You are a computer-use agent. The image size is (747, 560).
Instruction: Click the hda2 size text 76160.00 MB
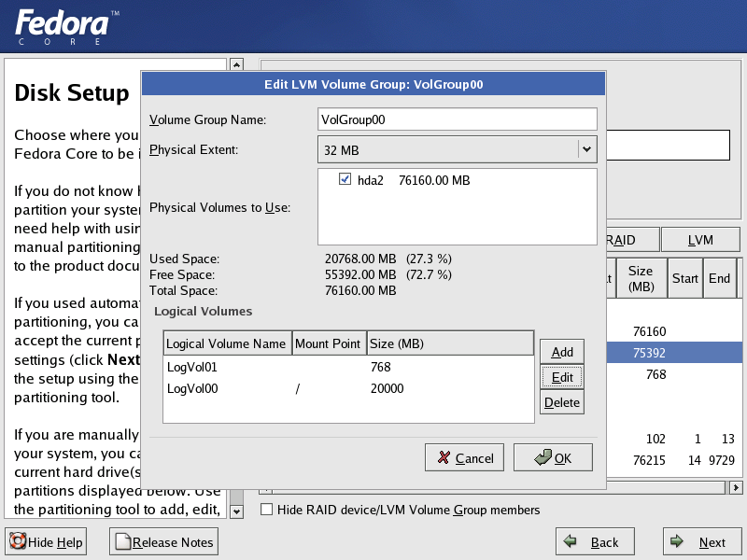[x=434, y=180]
